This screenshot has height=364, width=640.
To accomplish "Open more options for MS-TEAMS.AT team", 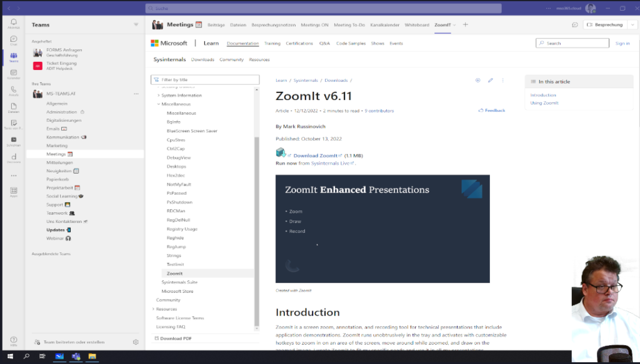I will [136, 94].
